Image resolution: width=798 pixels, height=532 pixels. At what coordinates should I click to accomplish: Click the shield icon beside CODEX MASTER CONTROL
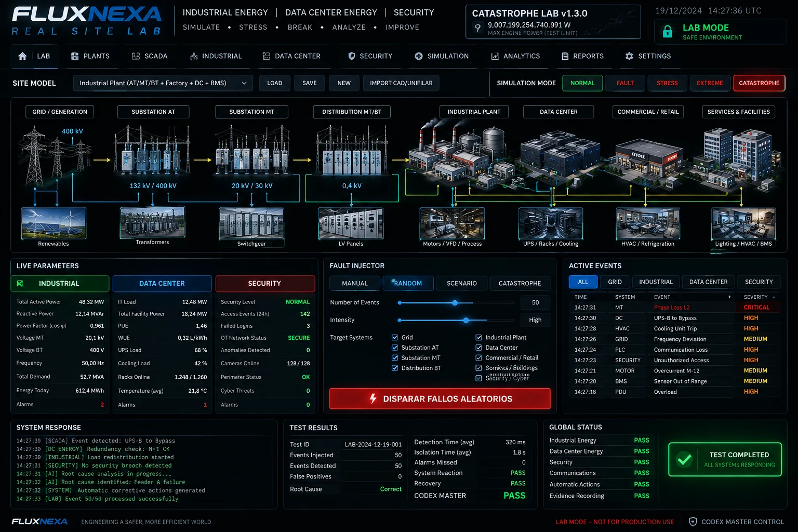[x=693, y=522]
